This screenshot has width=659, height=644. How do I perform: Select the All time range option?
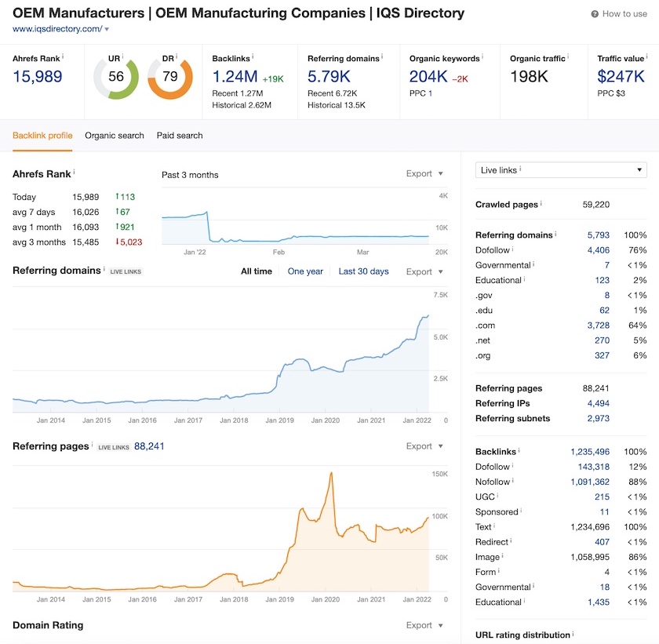point(257,271)
